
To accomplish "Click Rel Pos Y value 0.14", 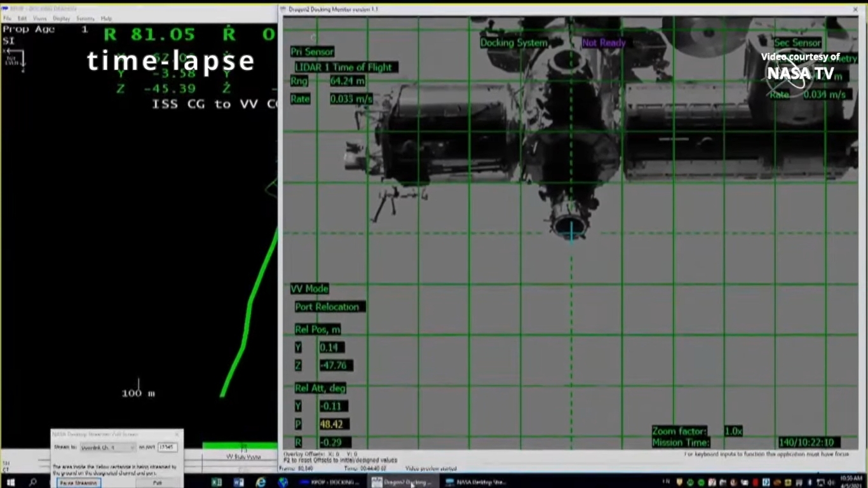I will point(330,348).
